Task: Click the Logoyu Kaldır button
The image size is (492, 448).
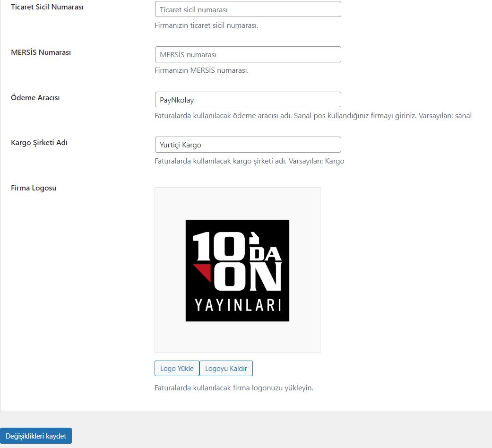Action: coord(226,368)
